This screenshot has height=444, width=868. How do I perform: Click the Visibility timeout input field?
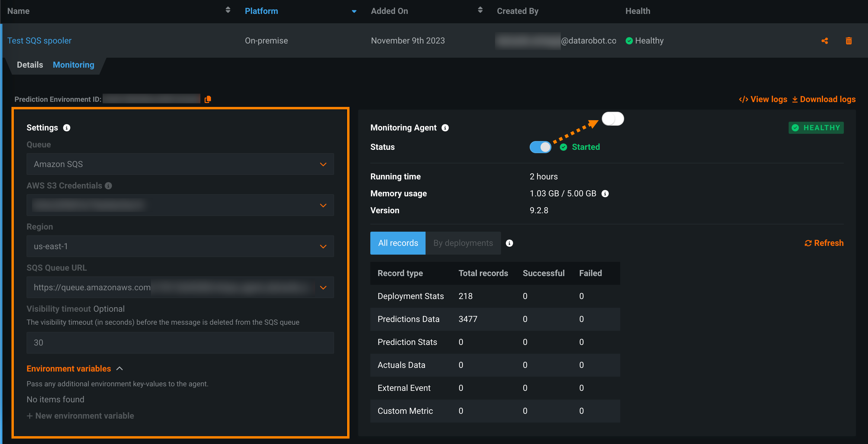[x=180, y=343]
